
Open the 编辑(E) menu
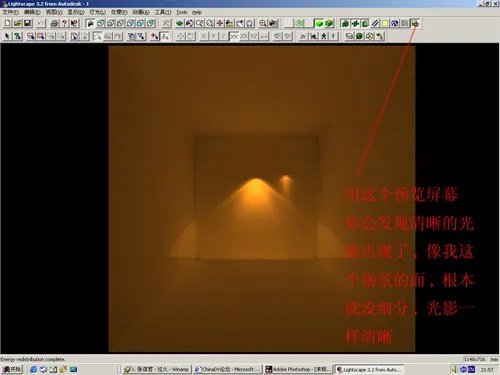pos(32,12)
